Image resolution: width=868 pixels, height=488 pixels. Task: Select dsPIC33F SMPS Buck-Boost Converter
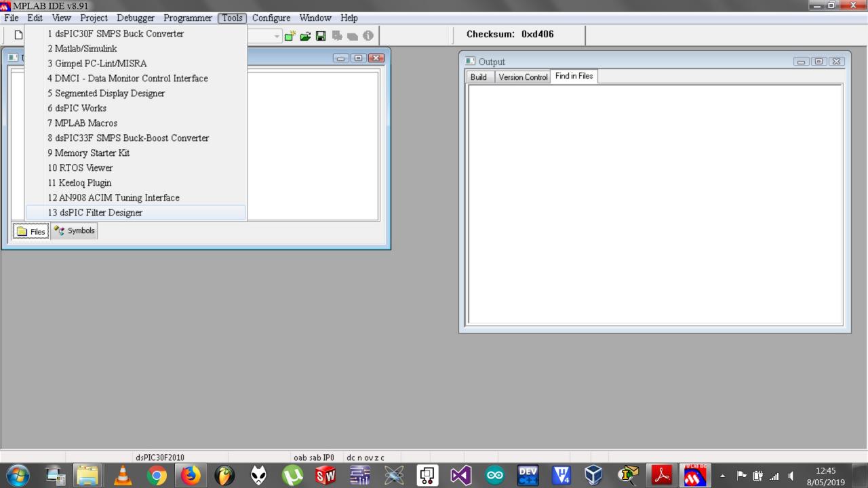[136, 138]
